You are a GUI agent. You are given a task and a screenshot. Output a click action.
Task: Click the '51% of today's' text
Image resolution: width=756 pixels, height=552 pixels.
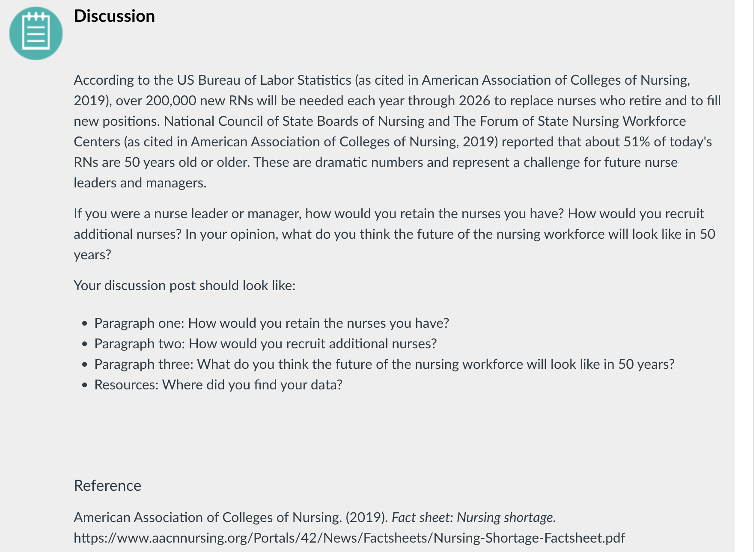point(668,142)
